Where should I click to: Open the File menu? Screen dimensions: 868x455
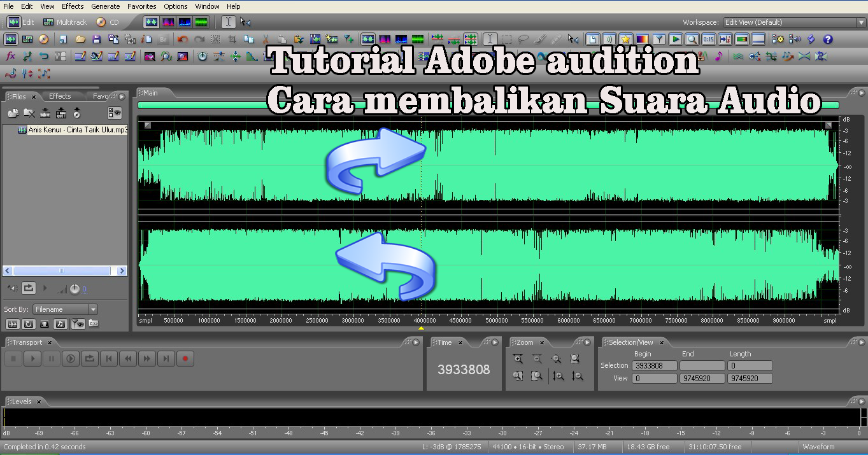[8, 6]
